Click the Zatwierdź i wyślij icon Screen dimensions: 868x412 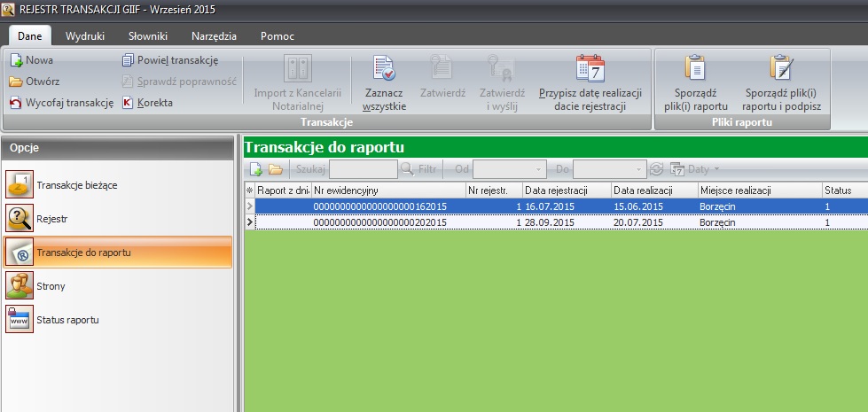502,66
